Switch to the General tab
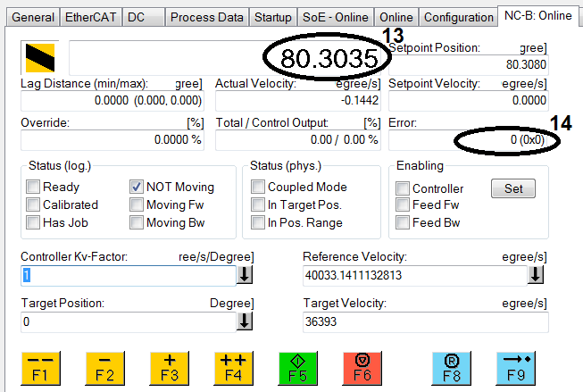This screenshot has height=392, width=583. tap(33, 17)
